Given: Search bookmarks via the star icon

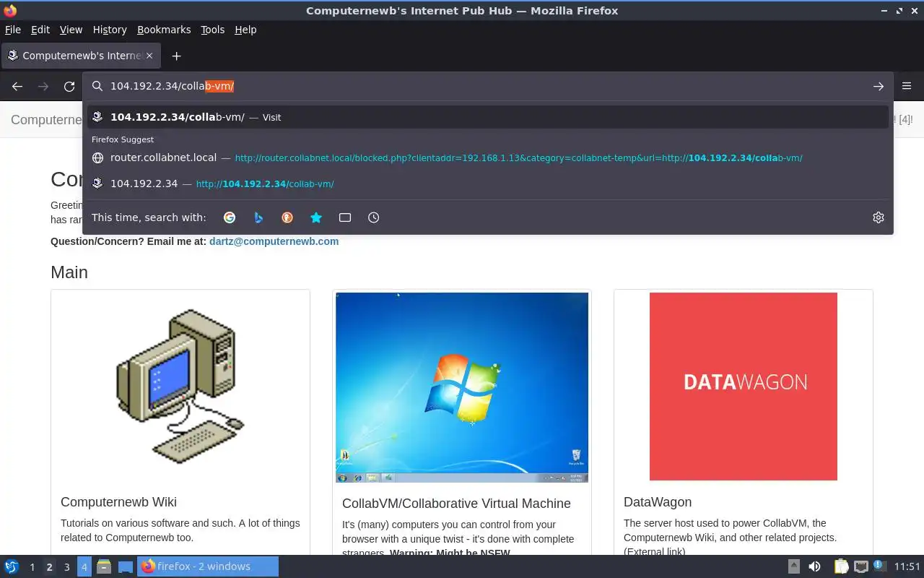Looking at the screenshot, I should pos(316,217).
